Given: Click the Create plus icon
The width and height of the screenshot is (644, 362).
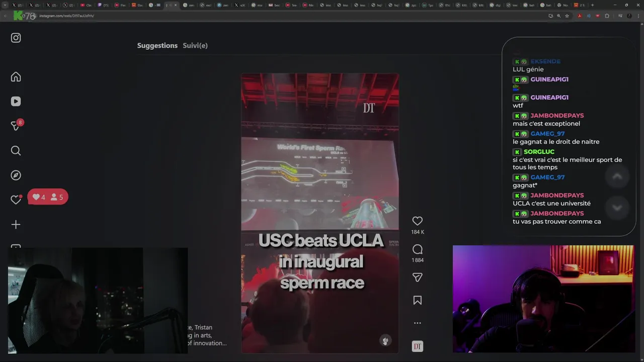Looking at the screenshot, I should click(x=16, y=224).
